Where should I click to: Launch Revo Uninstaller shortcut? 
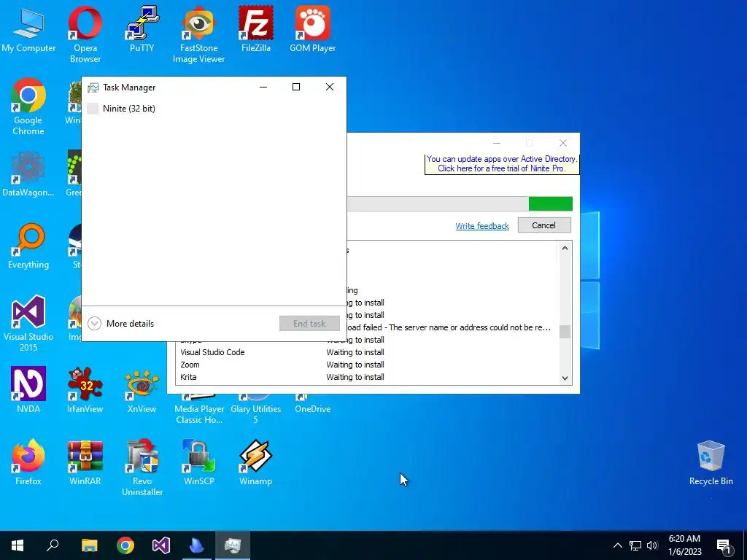pos(142,467)
